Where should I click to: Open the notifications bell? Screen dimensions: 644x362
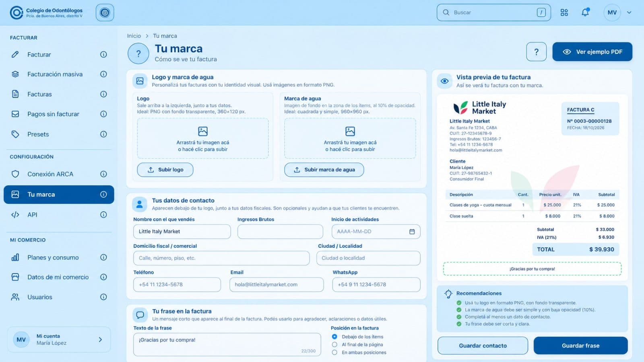[x=585, y=12]
